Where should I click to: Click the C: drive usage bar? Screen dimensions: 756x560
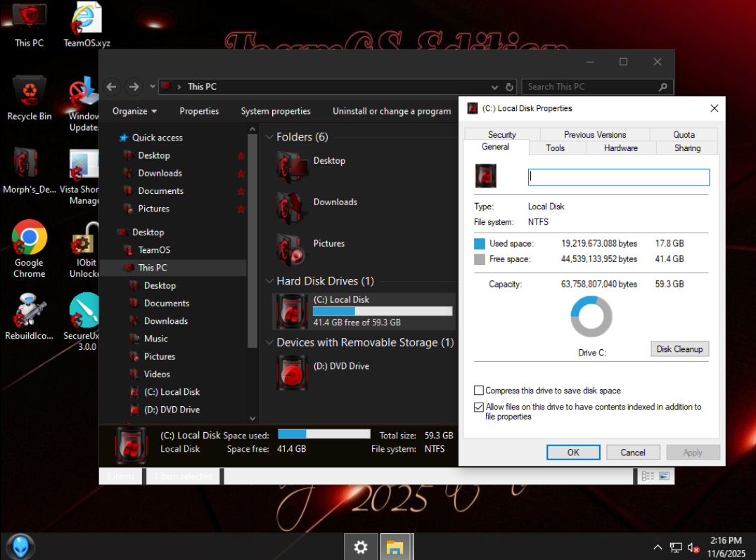[x=382, y=311]
